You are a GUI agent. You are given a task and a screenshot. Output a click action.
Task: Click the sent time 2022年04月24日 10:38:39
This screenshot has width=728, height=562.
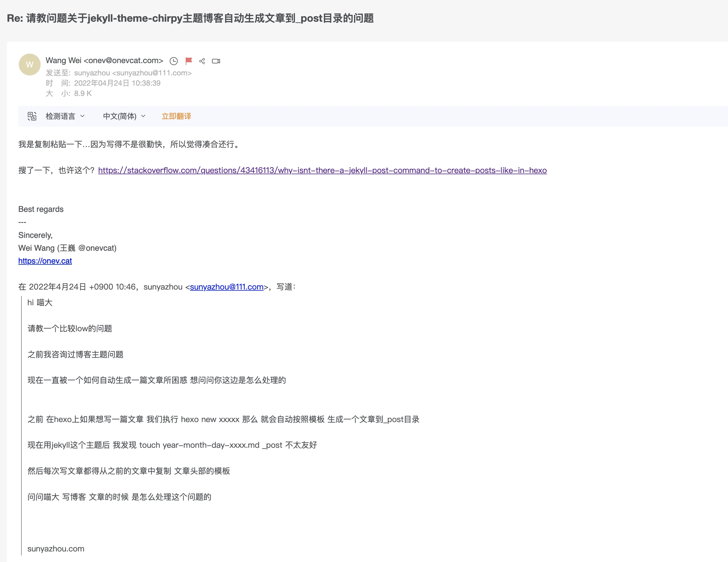(117, 83)
